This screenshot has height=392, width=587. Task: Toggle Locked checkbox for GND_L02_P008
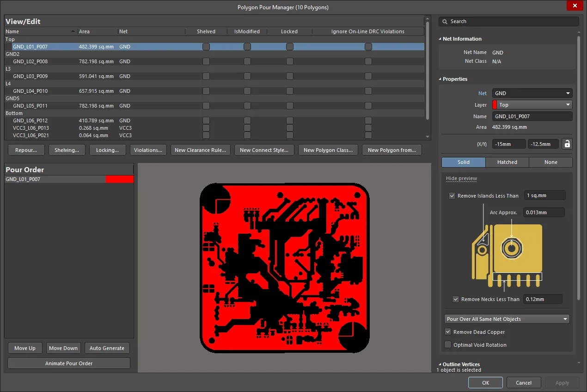(290, 61)
